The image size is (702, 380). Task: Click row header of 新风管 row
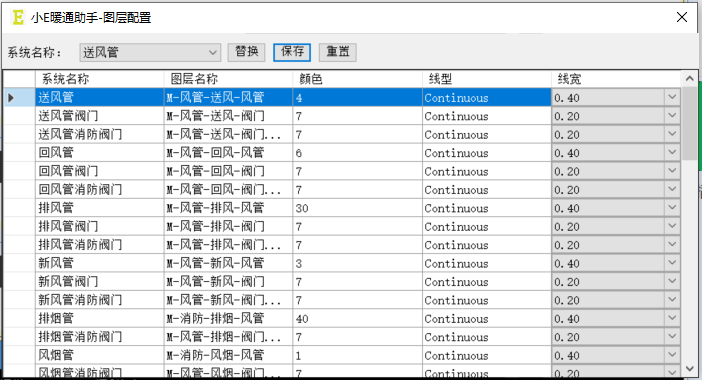pyautogui.click(x=19, y=263)
